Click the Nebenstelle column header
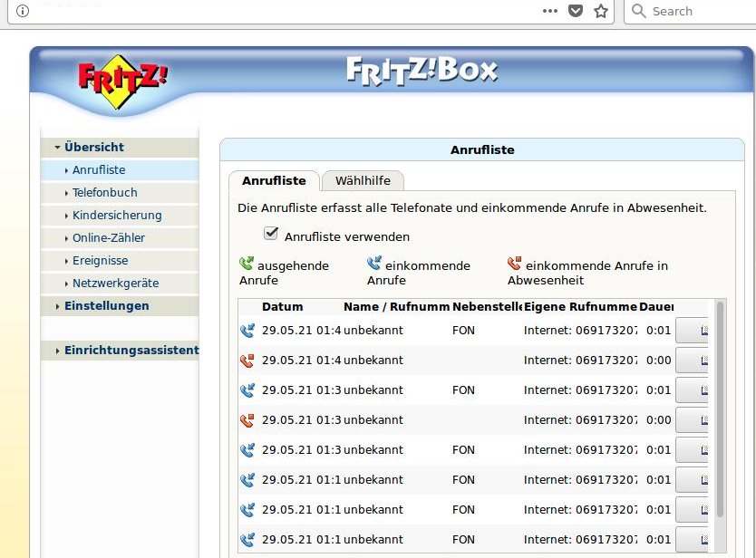756x558 pixels. pyautogui.click(x=487, y=307)
